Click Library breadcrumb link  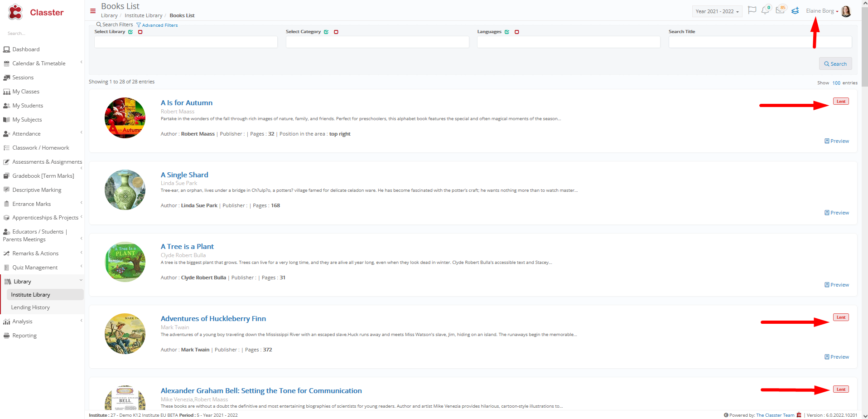point(109,15)
